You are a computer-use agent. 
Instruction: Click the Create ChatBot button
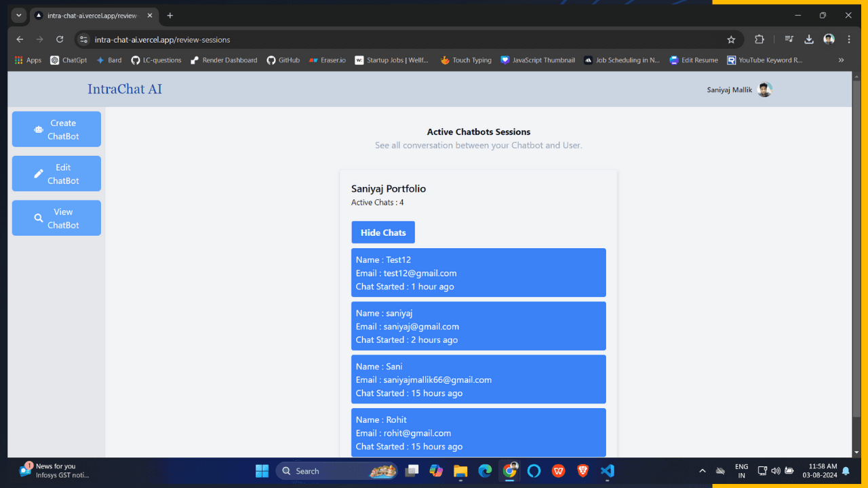coord(56,129)
